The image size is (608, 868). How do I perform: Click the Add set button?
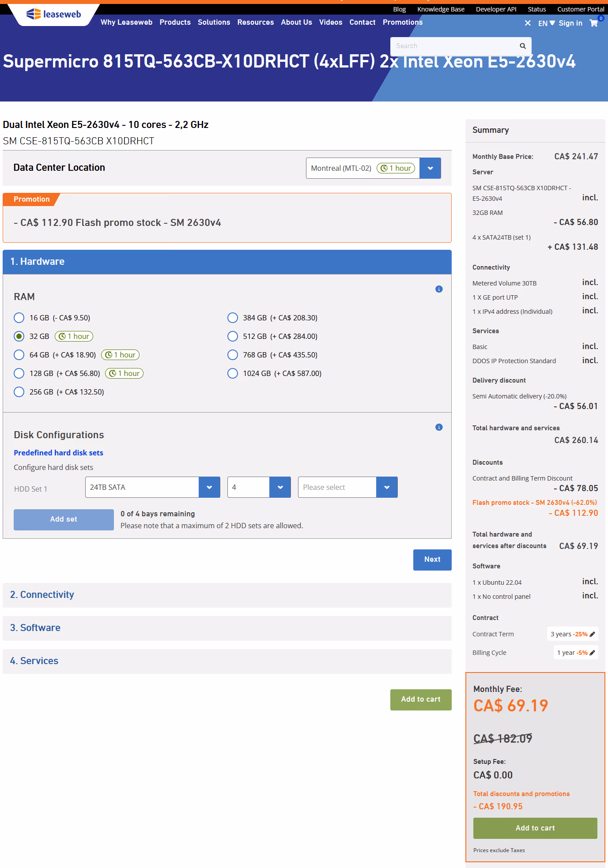[64, 519]
